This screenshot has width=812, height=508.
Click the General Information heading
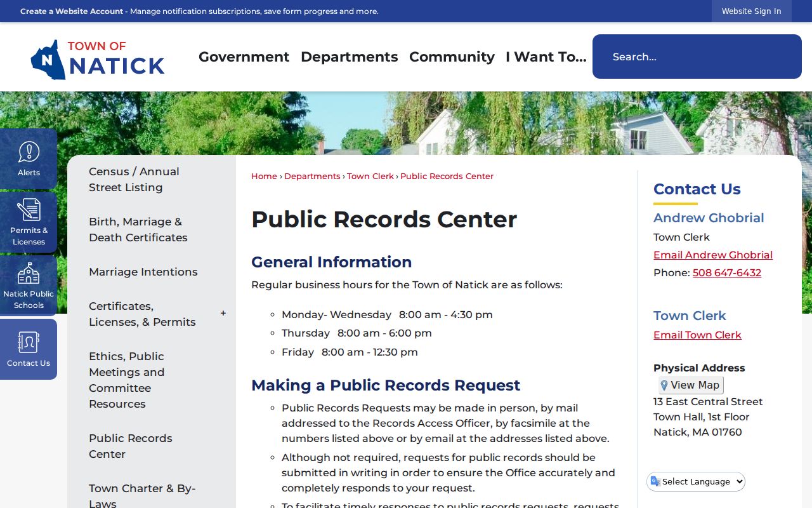point(331,262)
